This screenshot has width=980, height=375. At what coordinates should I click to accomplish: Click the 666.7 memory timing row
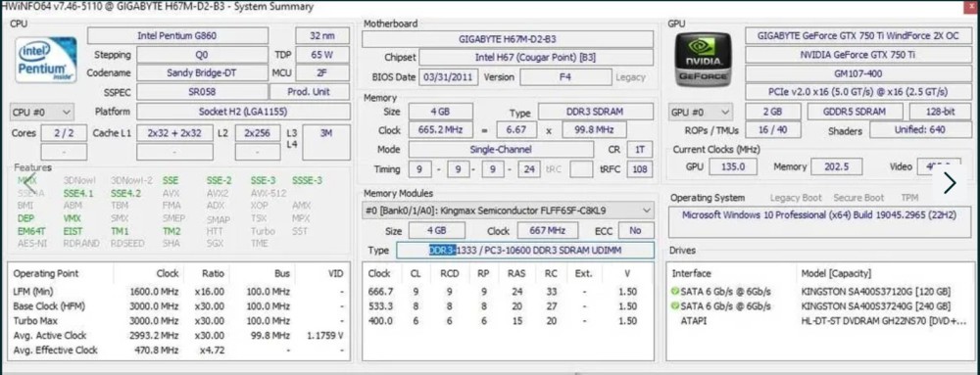click(x=508, y=292)
